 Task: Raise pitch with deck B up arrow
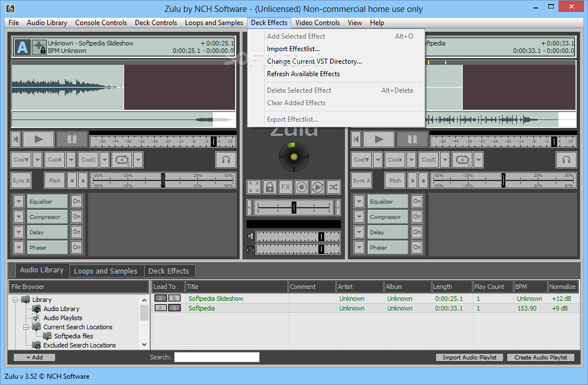[423, 180]
